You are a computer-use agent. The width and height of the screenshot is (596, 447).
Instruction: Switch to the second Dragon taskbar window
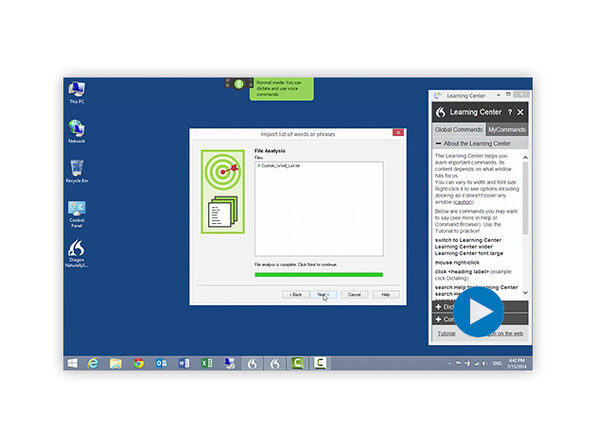(275, 363)
